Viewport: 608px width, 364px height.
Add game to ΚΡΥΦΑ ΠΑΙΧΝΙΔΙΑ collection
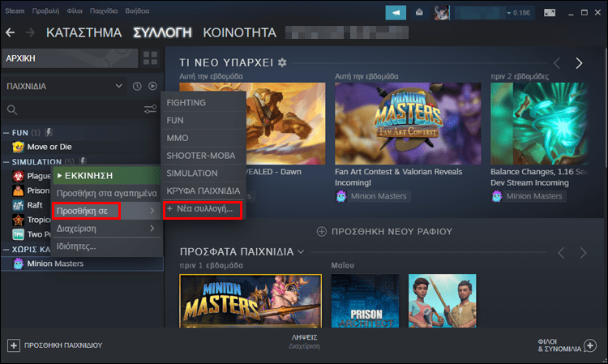203,191
